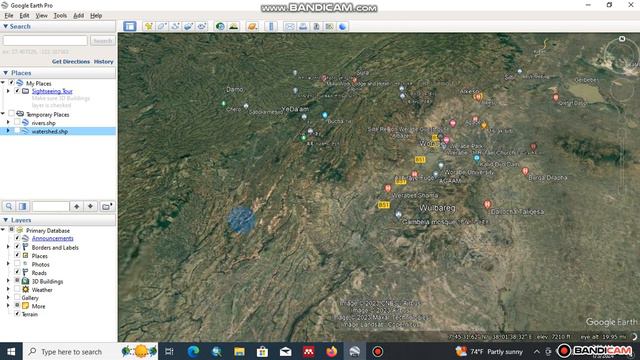The height and width of the screenshot is (360, 640).
Task: Click in the search input field
Action: (x=45, y=41)
